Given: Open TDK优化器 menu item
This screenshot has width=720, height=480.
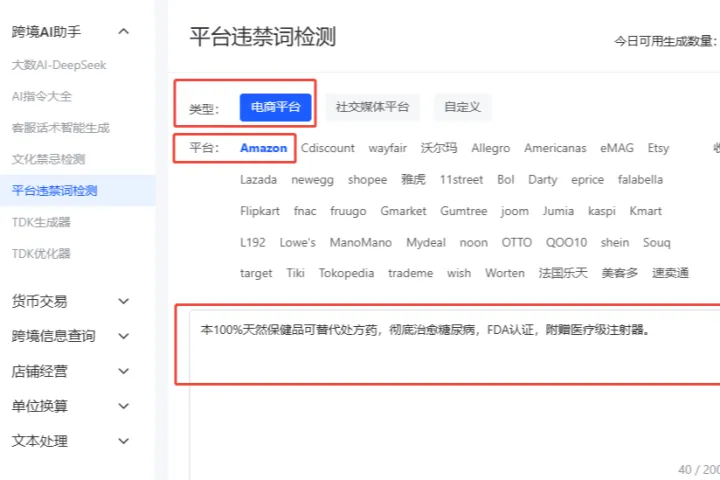Looking at the screenshot, I should point(41,254).
